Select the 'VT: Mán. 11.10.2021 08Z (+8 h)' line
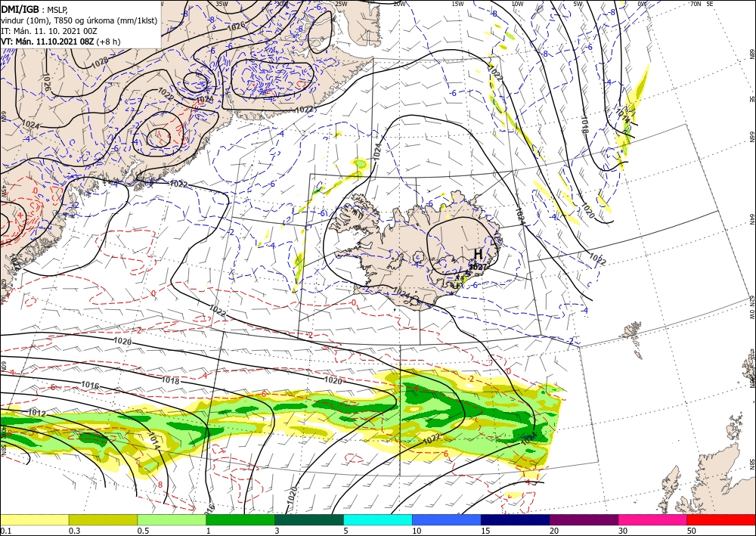The width and height of the screenshot is (756, 536). tap(60, 42)
